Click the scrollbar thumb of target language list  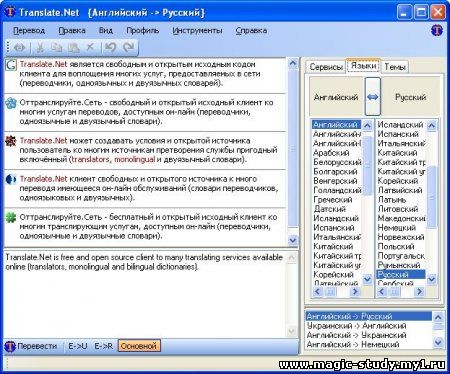[x=431, y=197]
